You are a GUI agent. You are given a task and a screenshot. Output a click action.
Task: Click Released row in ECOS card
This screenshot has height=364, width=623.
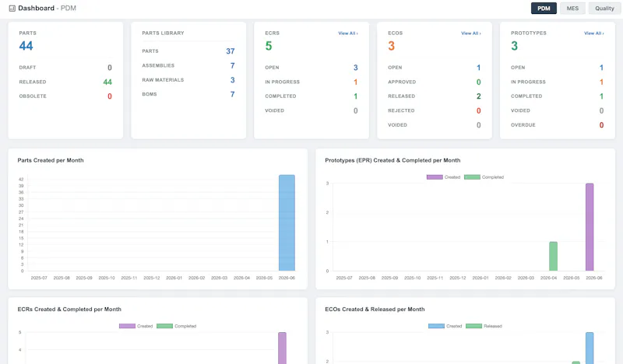tap(435, 96)
